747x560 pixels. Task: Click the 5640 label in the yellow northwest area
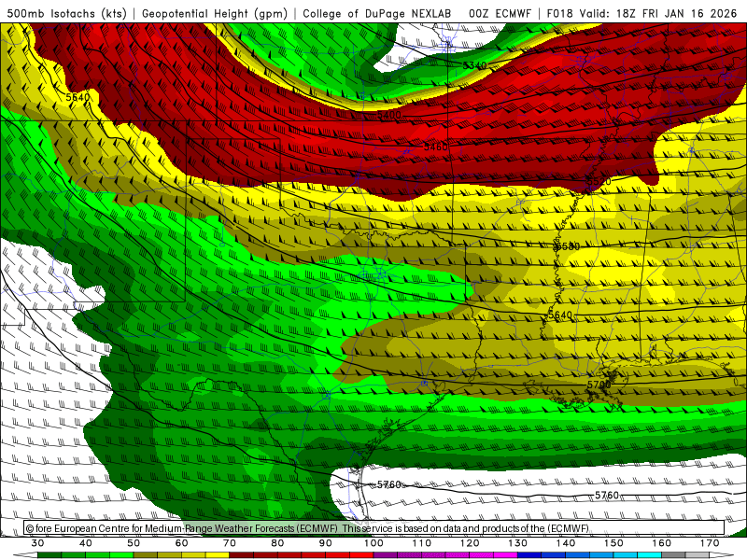pyautogui.click(x=78, y=97)
